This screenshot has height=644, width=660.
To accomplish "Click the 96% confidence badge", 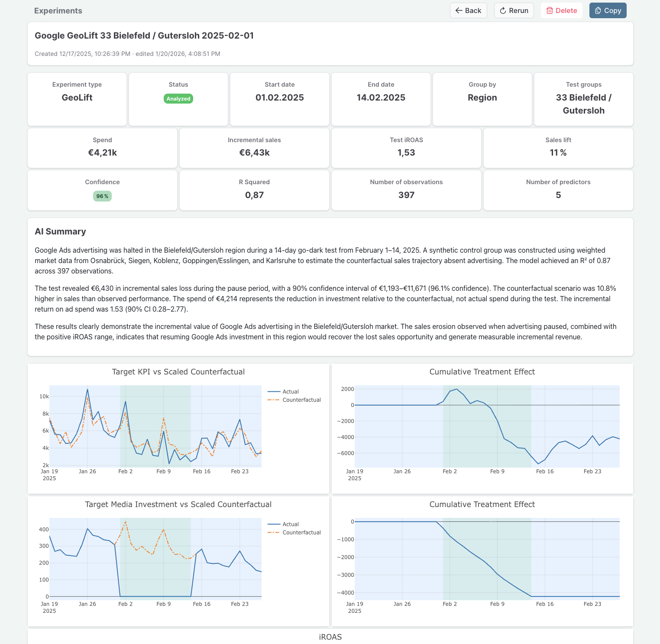I will (102, 196).
